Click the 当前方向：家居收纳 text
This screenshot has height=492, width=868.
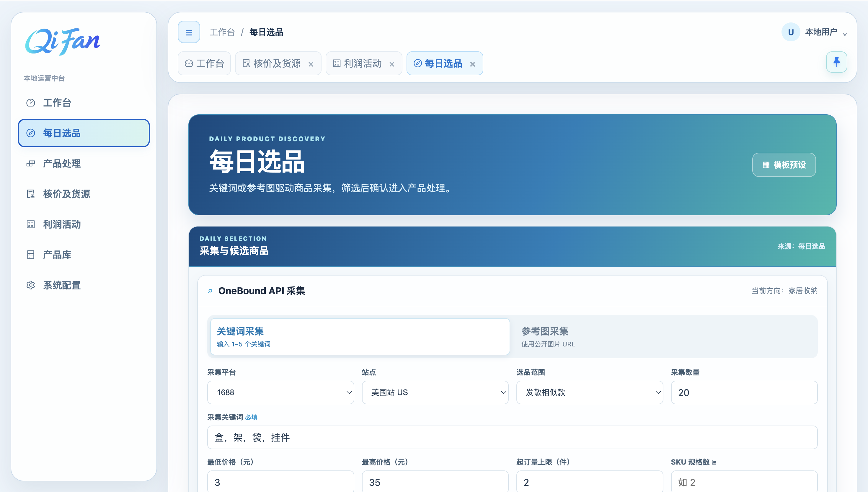tap(784, 291)
